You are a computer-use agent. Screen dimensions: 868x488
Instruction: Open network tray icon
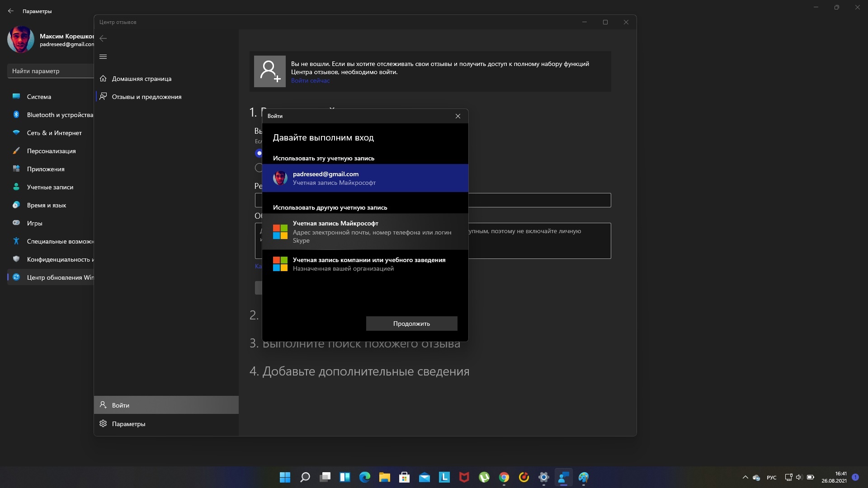click(x=788, y=477)
